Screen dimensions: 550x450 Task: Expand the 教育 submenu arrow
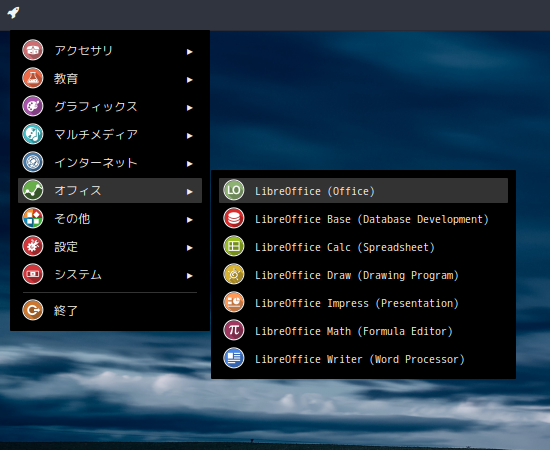coord(190,80)
